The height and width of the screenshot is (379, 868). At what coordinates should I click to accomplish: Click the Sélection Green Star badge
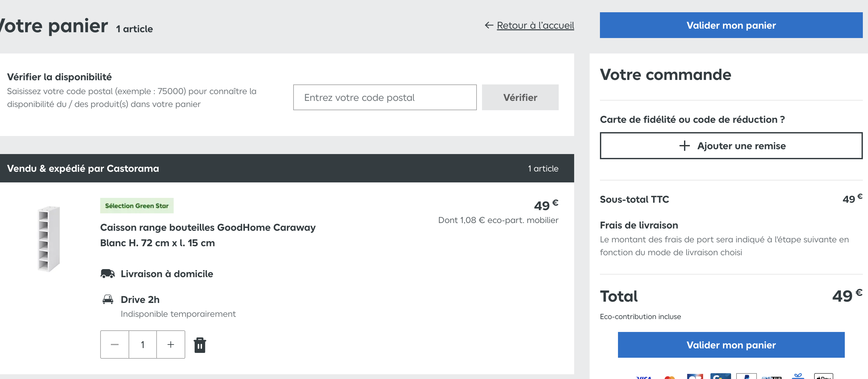tap(137, 206)
